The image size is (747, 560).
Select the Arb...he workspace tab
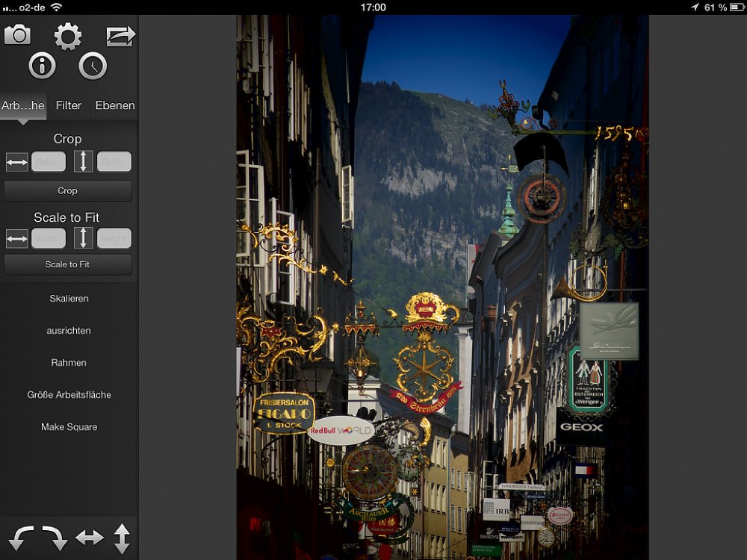pos(23,105)
